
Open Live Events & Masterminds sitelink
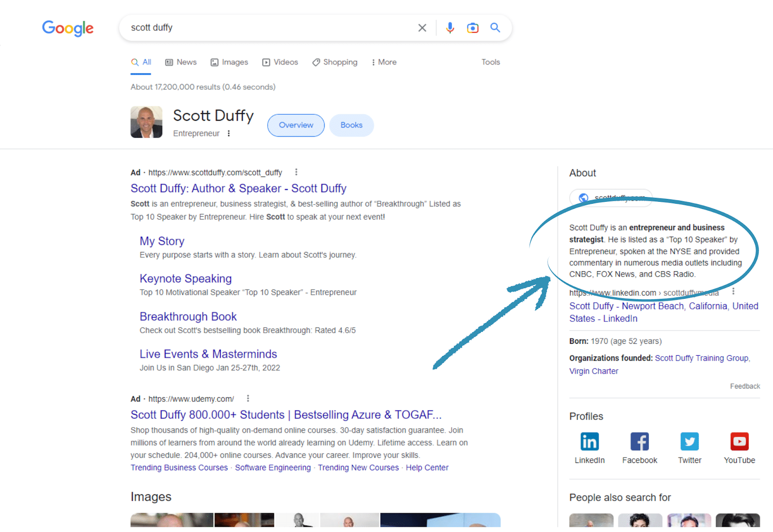point(208,354)
